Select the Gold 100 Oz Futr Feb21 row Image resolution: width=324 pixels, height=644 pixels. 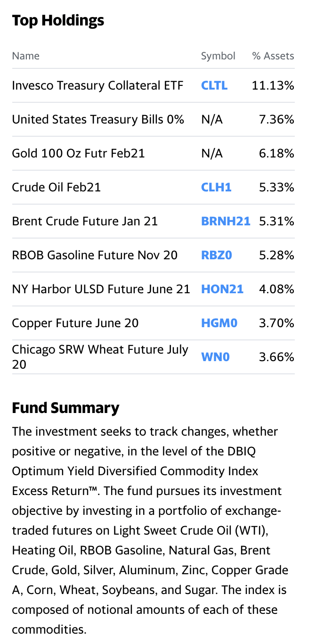(x=153, y=153)
